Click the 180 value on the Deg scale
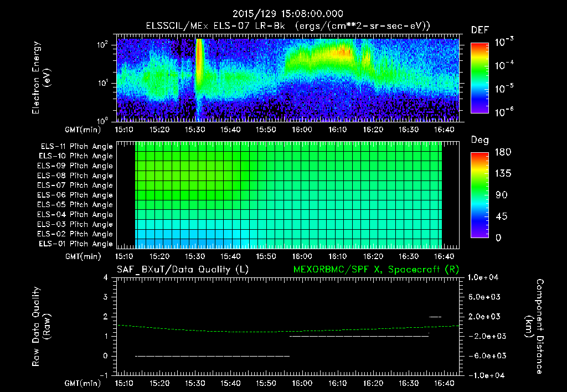The height and width of the screenshot is (392, 567). (x=503, y=152)
